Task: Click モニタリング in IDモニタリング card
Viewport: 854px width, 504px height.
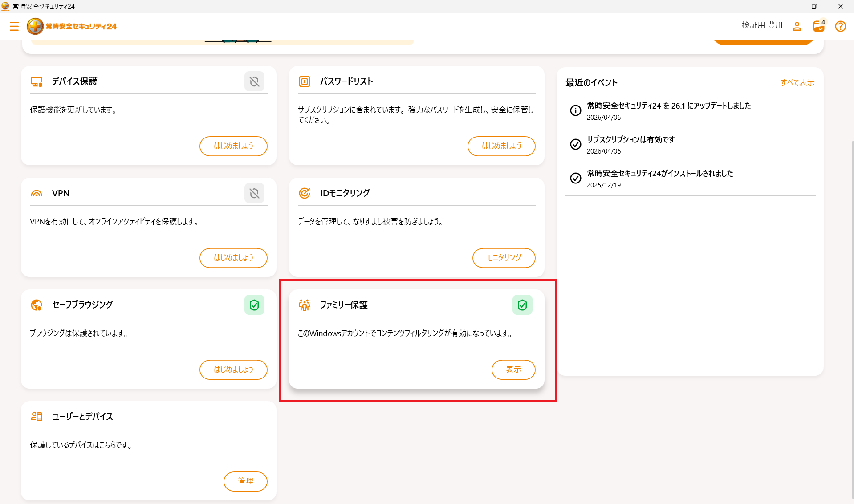Action: pos(504,258)
